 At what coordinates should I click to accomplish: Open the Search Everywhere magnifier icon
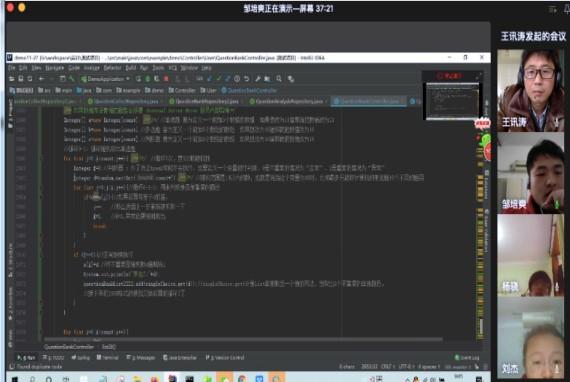point(279,79)
